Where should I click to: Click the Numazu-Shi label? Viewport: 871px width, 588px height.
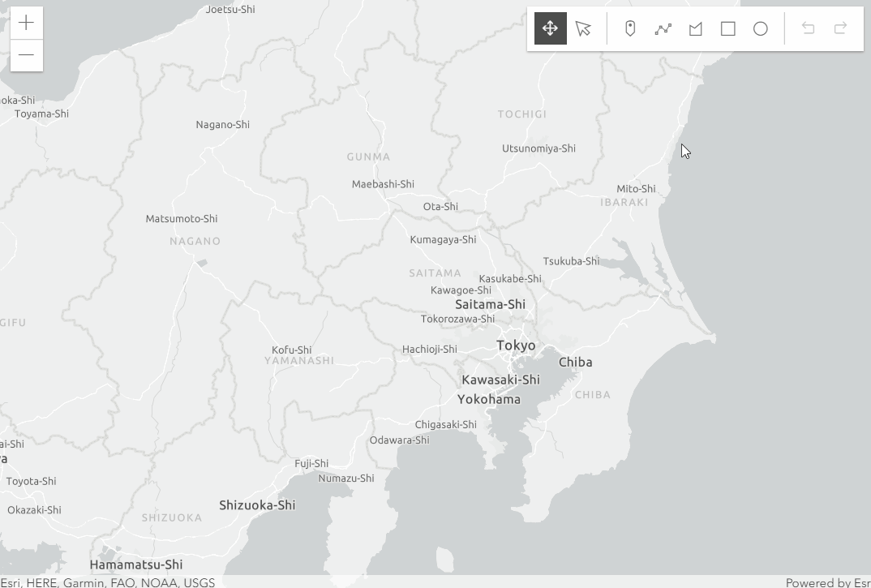click(x=346, y=479)
